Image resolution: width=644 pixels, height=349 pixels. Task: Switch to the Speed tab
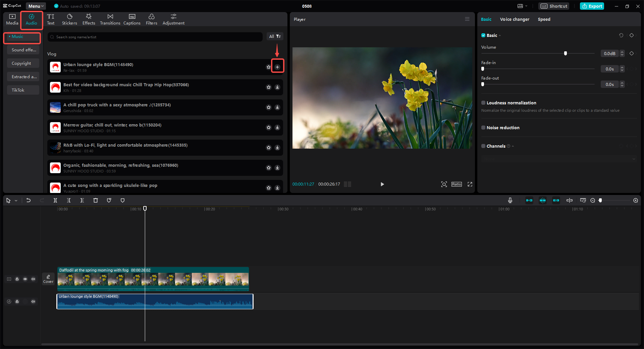[x=544, y=19]
